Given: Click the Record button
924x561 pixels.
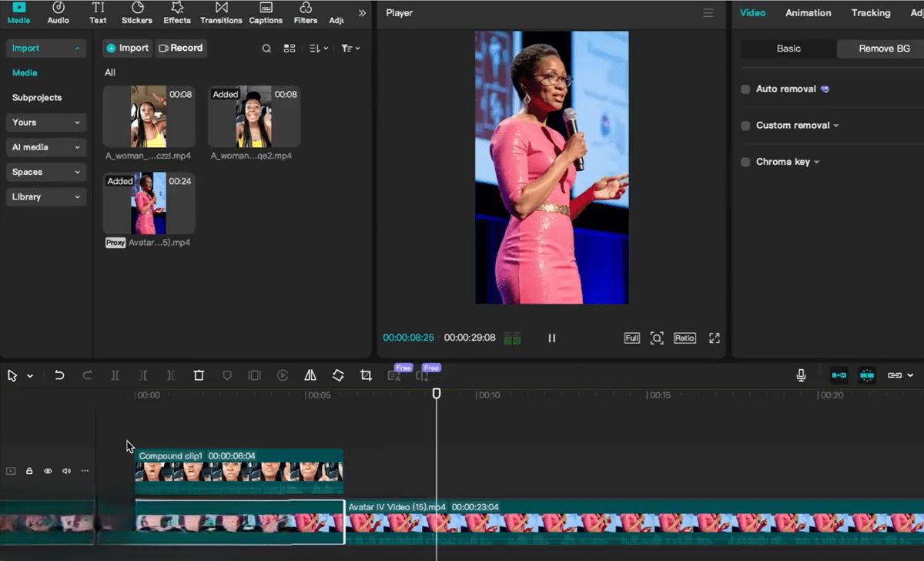Looking at the screenshot, I should click(181, 48).
